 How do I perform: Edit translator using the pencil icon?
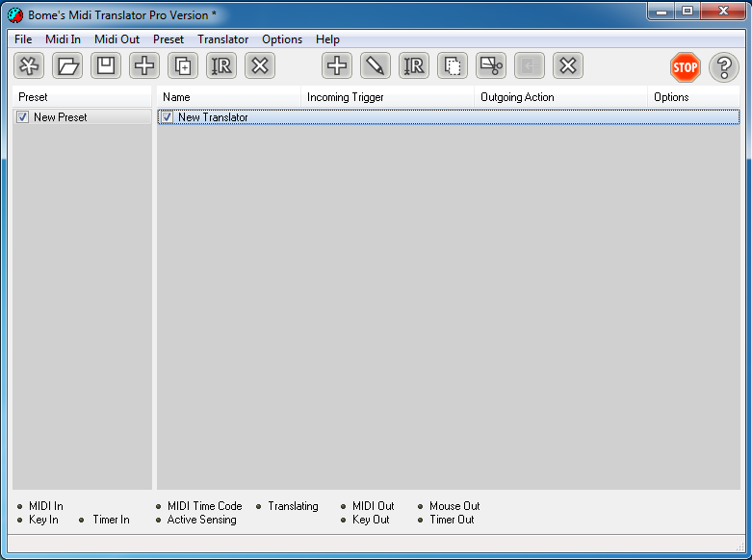(376, 65)
